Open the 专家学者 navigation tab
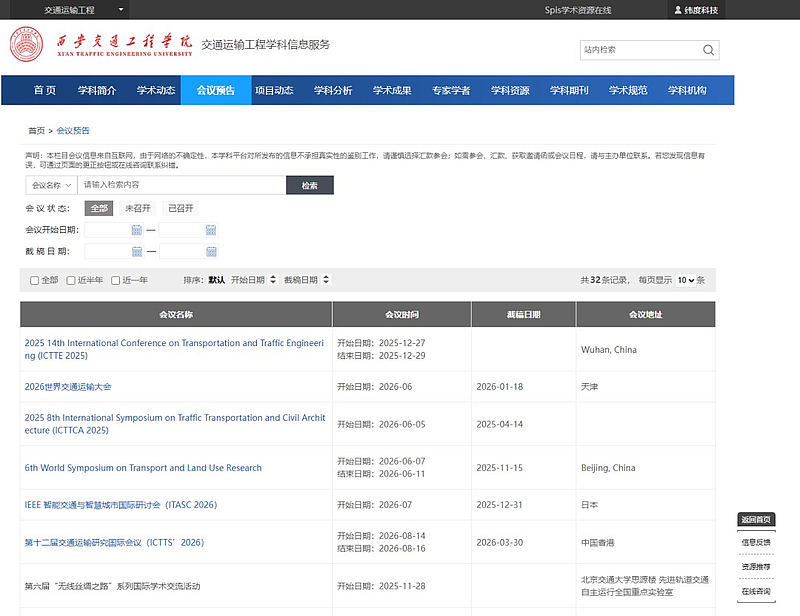The height and width of the screenshot is (616, 800). [451, 90]
